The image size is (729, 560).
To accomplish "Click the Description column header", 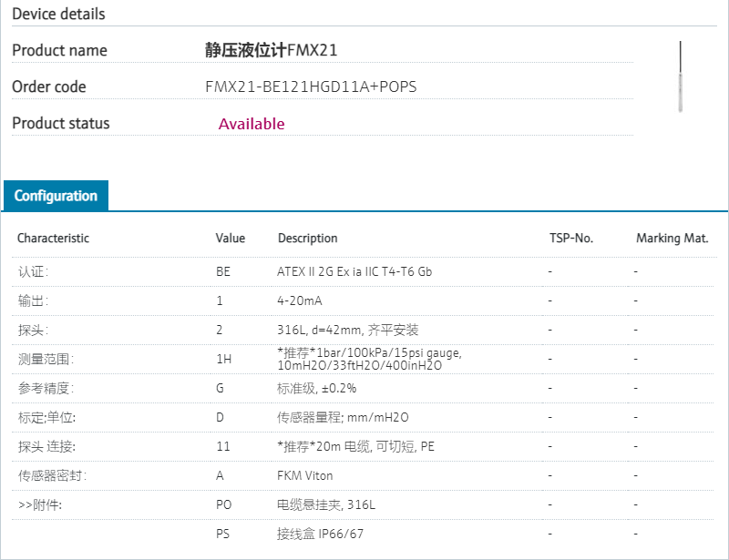I will 307,239.
